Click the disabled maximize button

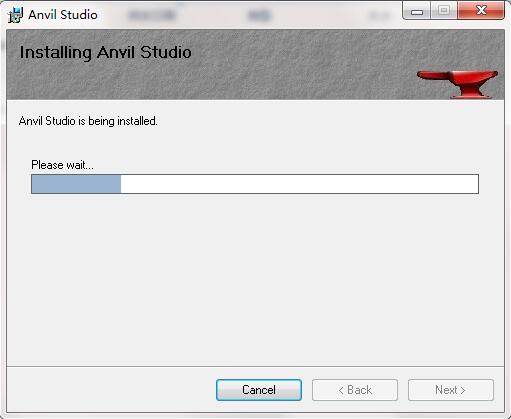(444, 11)
